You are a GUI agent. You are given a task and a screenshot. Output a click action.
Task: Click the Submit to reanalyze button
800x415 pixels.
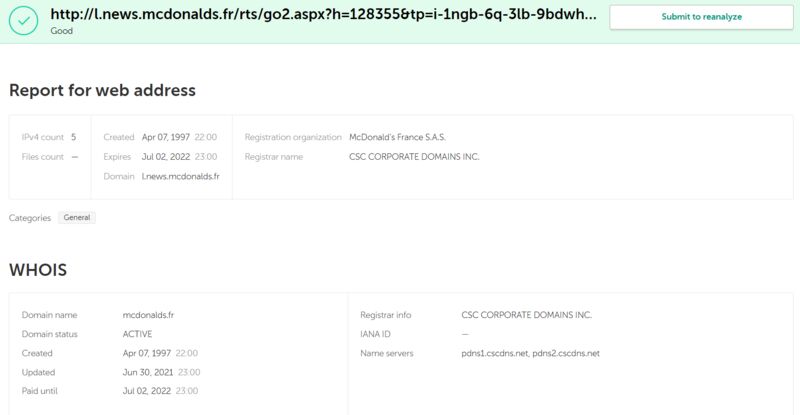[x=701, y=17]
